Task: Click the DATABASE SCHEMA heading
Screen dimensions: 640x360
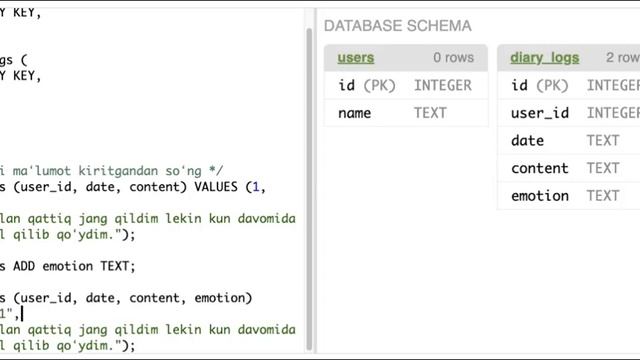Action: click(398, 26)
